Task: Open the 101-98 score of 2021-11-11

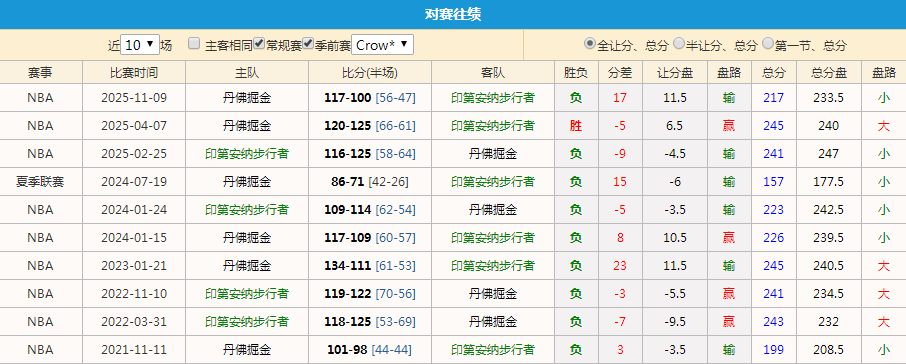Action: pyautogui.click(x=348, y=350)
